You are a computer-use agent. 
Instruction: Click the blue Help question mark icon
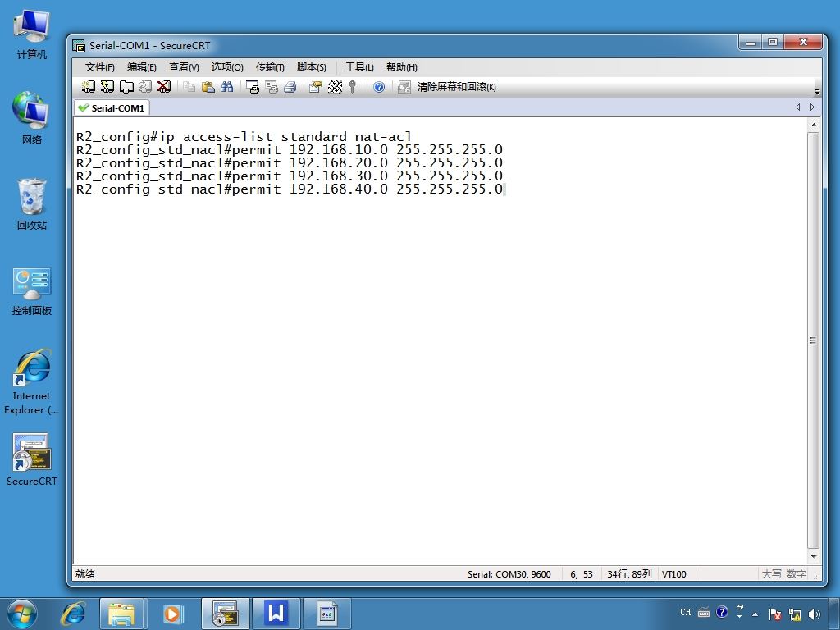379,87
